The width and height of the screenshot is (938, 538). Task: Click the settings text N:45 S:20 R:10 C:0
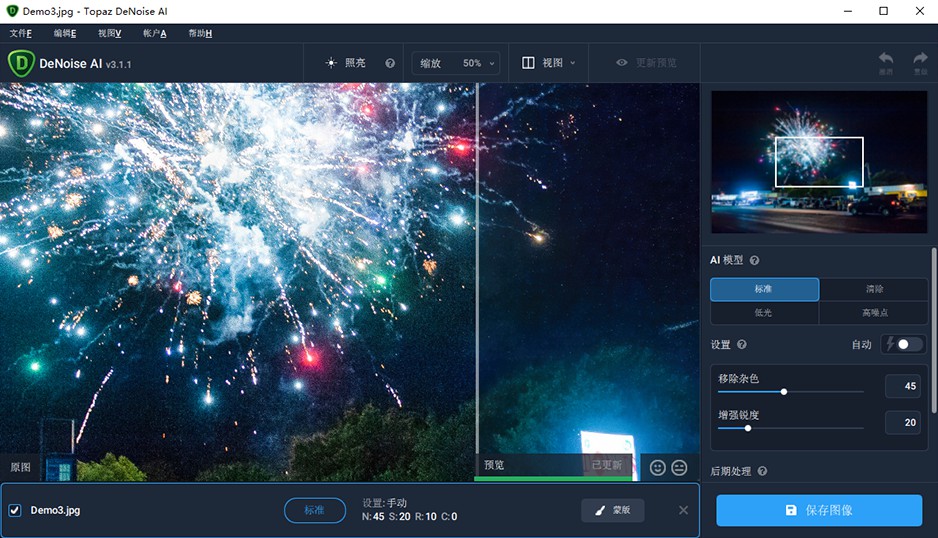409,517
